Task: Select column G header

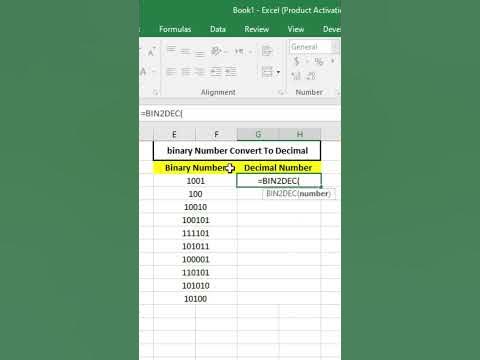Action: click(258, 134)
